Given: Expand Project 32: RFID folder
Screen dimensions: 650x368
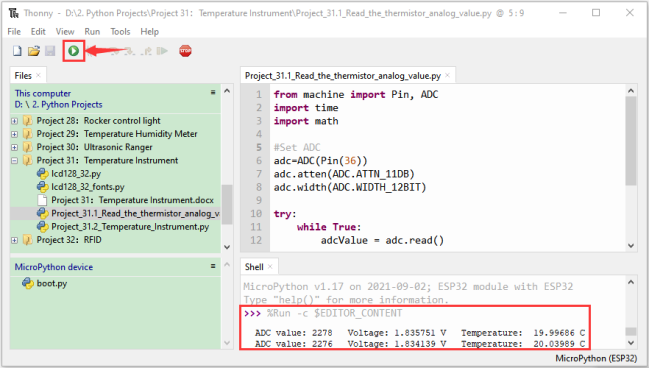Looking at the screenshot, I should [x=15, y=240].
